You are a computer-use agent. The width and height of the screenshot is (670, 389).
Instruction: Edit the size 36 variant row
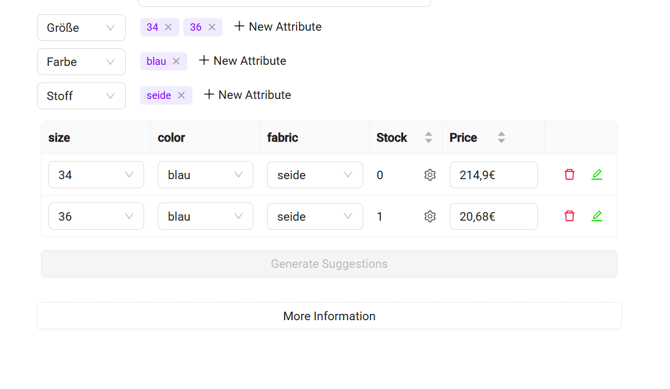click(597, 216)
